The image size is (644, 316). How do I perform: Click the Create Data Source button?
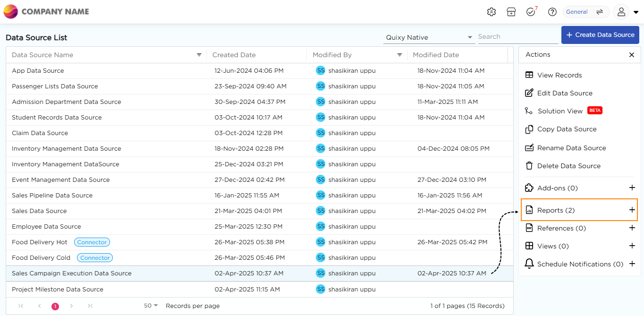click(600, 35)
